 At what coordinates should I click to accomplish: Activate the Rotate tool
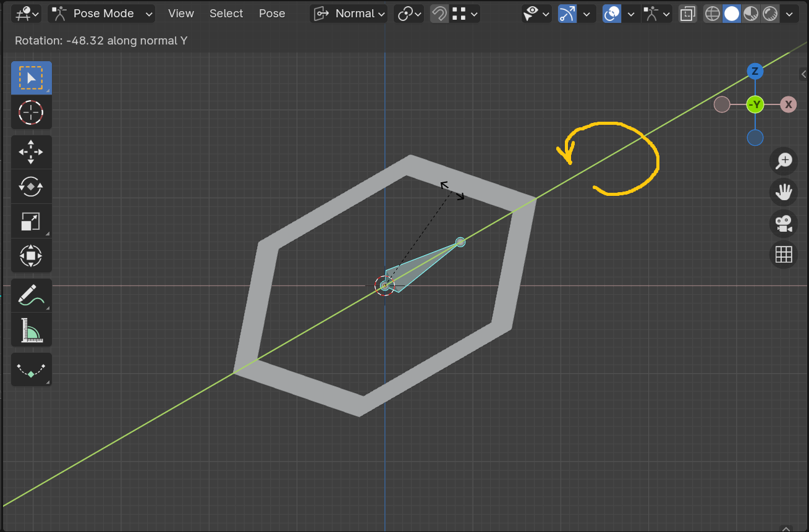(x=31, y=187)
